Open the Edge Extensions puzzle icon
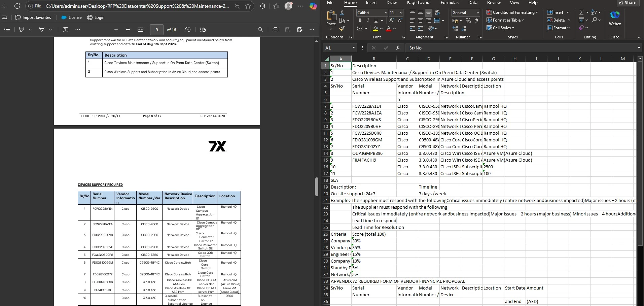The image size is (644, 306). pos(263,6)
